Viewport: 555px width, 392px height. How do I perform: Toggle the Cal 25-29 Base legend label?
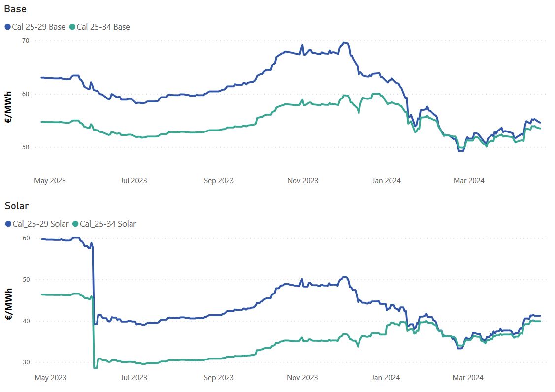pyautogui.click(x=39, y=27)
